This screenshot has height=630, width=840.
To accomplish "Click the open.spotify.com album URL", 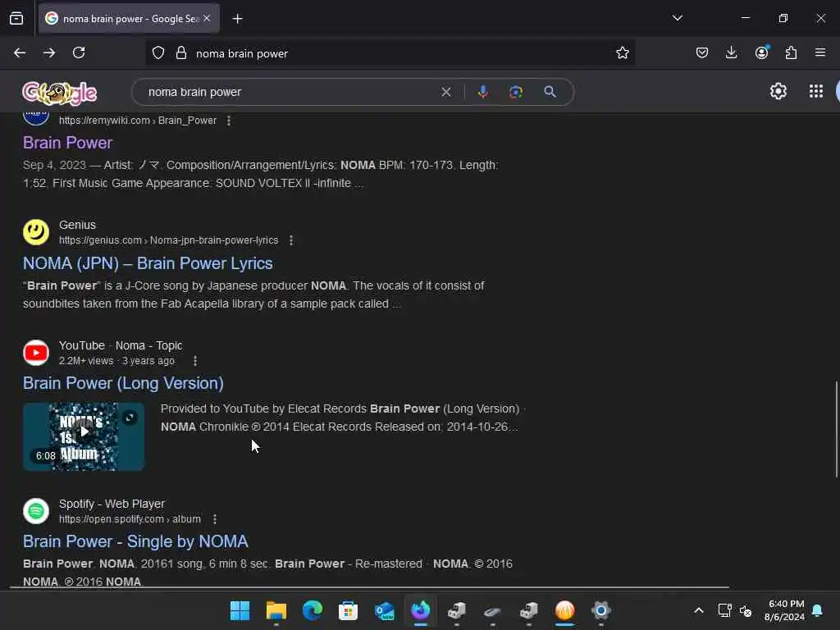I will (130, 519).
